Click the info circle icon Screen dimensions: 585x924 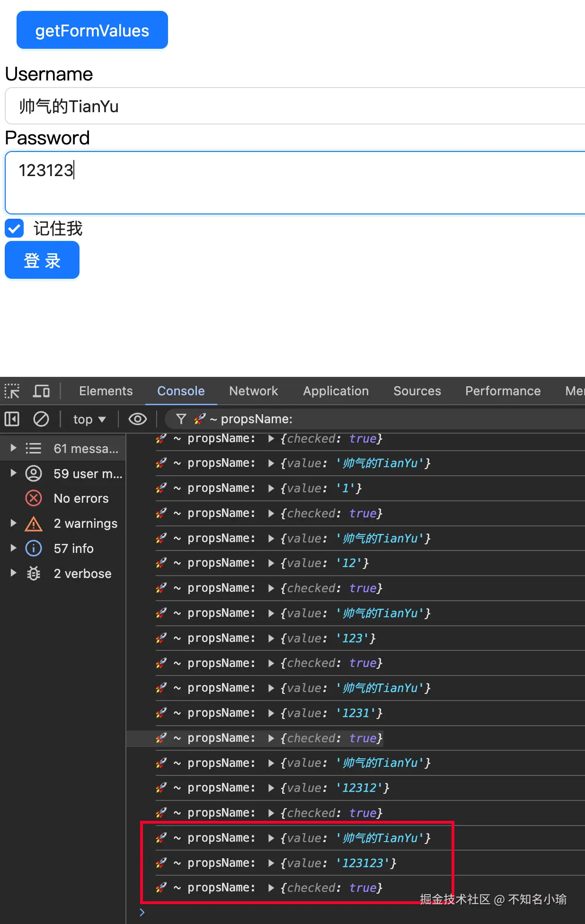pos(34,549)
